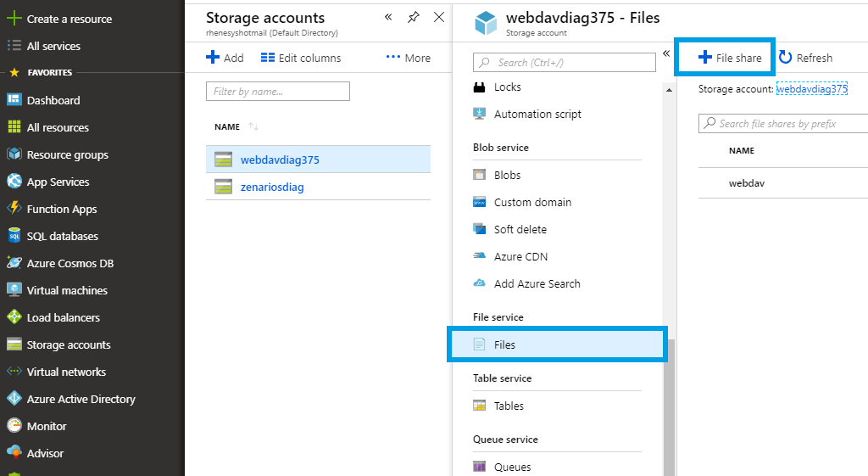Screen dimensions: 868x476
Task: Open Azure CDN menu icon
Action: (x=479, y=256)
